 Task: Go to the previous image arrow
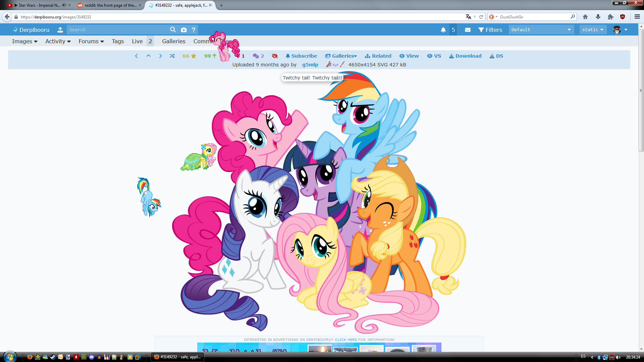point(136,56)
